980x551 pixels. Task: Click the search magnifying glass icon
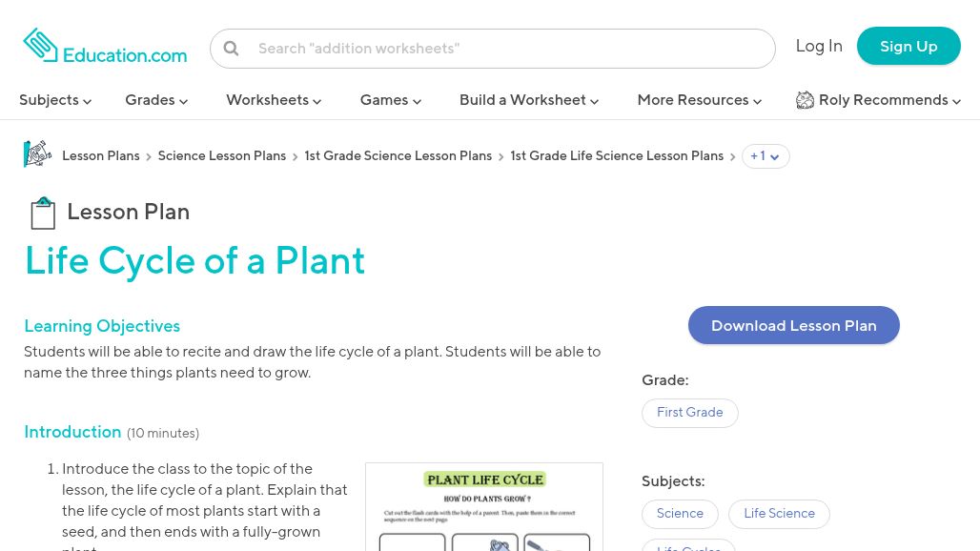tap(231, 48)
